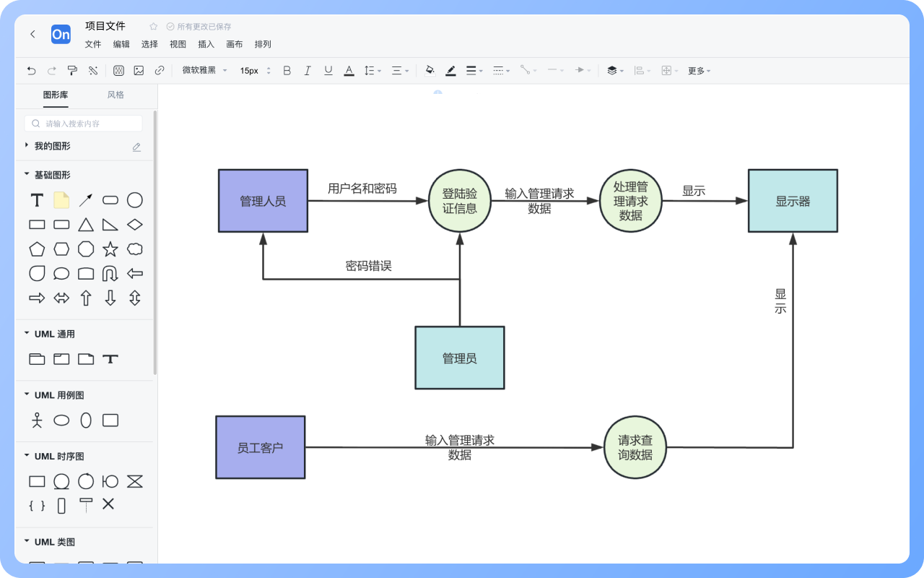924x578 pixels.
Task: Click the undo icon in the toolbar
Action: pyautogui.click(x=30, y=70)
